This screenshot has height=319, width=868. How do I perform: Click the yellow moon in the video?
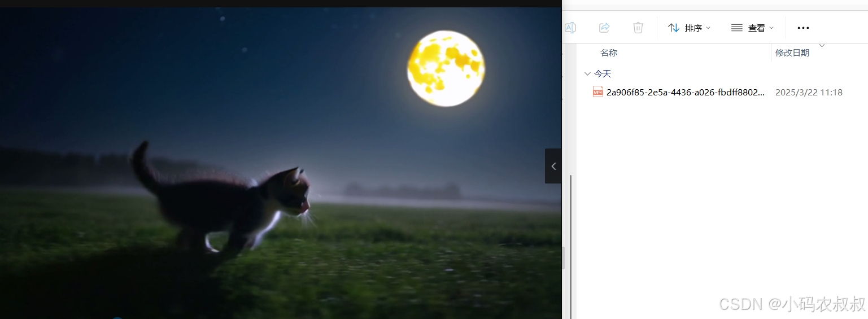[x=446, y=69]
